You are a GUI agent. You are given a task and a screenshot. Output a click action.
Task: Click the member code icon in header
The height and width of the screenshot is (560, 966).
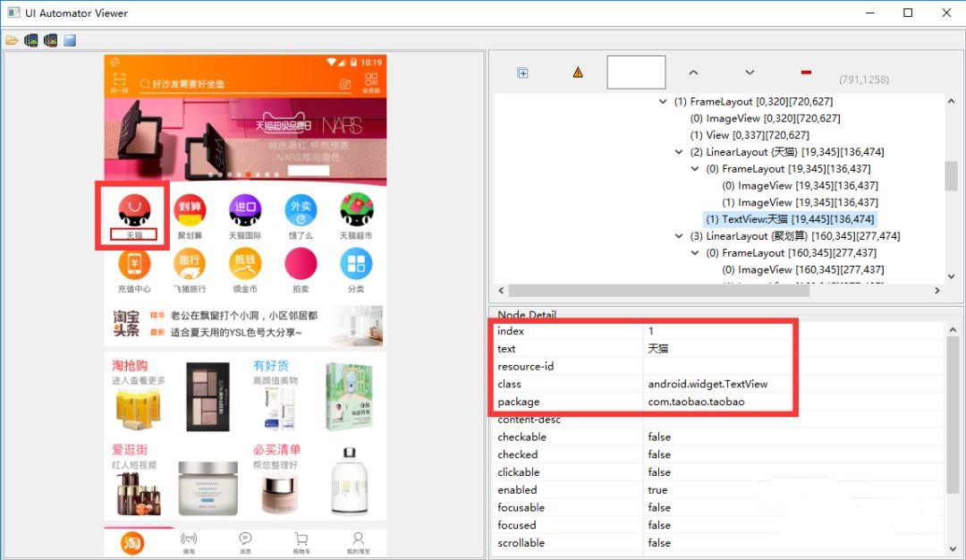pos(371,82)
